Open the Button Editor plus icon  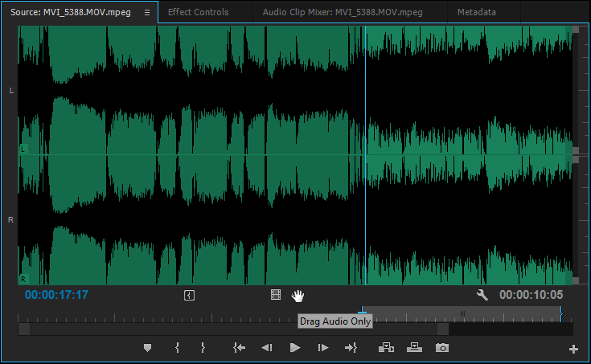(x=573, y=350)
